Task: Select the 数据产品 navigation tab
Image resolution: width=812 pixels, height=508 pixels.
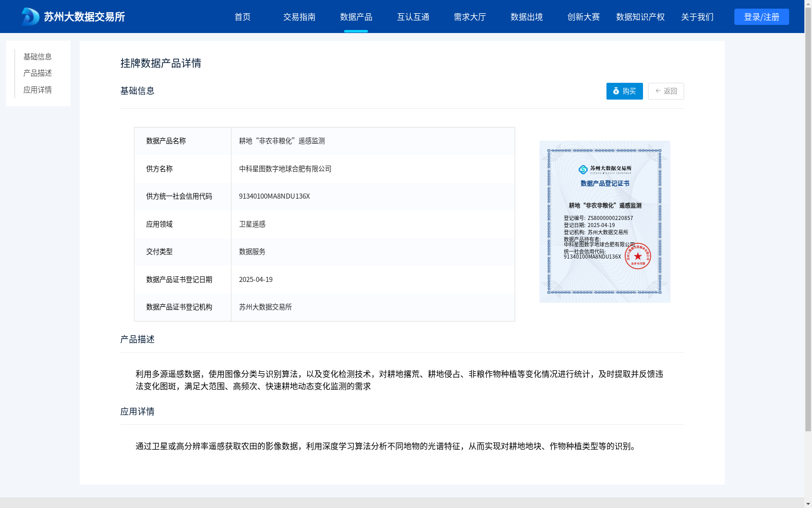Action: 356,17
